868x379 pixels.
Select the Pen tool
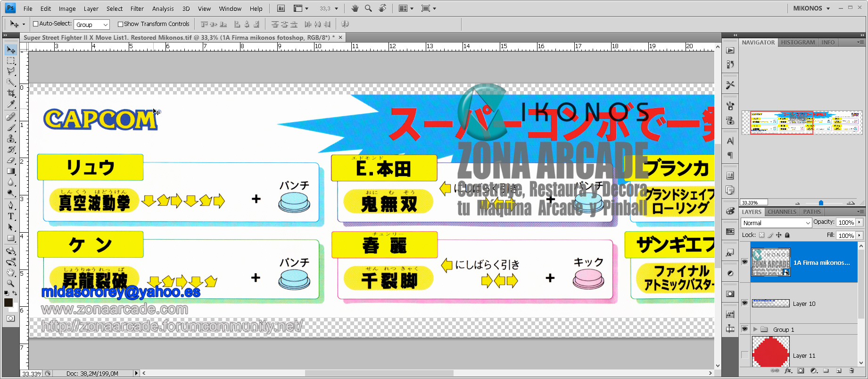click(x=11, y=205)
